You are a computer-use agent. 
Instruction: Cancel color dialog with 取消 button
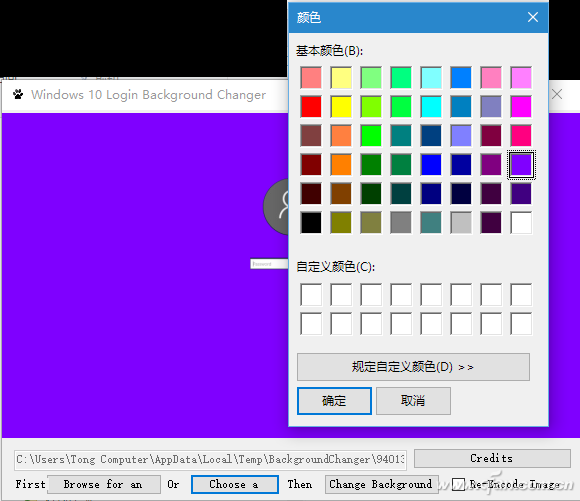pos(413,401)
